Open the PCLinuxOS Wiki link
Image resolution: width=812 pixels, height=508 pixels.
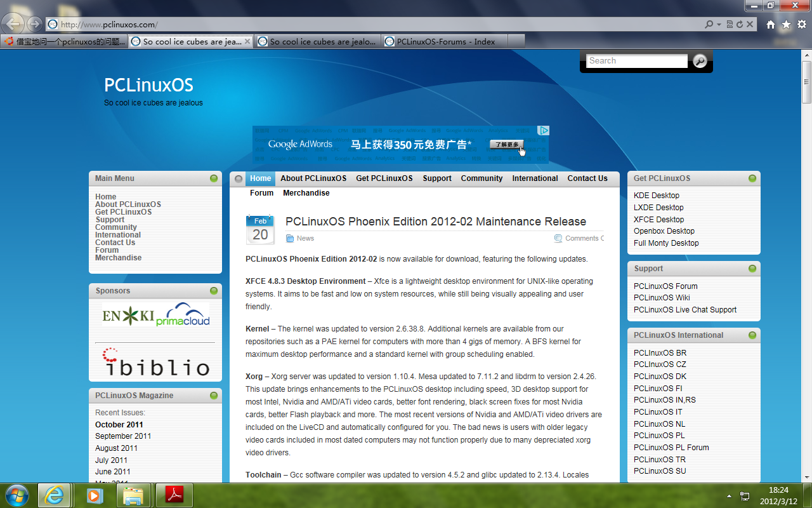[x=662, y=298]
